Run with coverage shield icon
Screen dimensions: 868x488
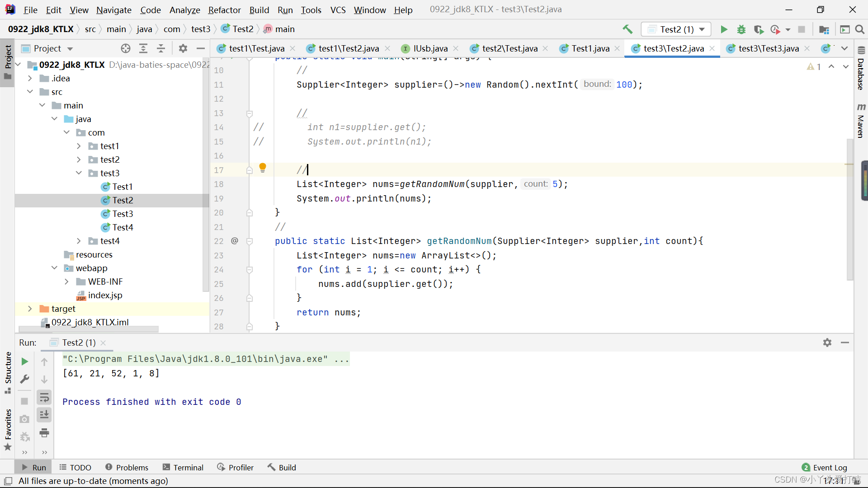click(759, 29)
